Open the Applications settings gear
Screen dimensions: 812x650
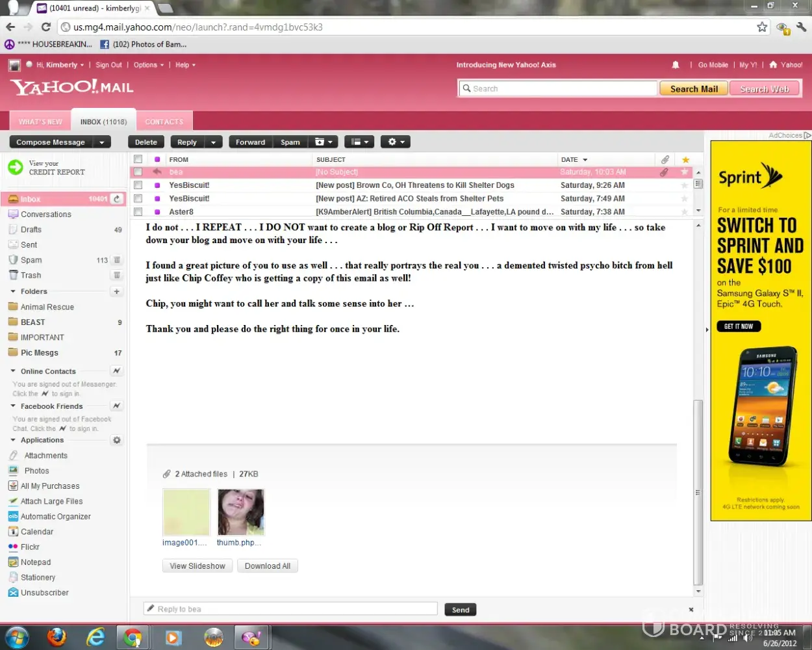click(117, 440)
